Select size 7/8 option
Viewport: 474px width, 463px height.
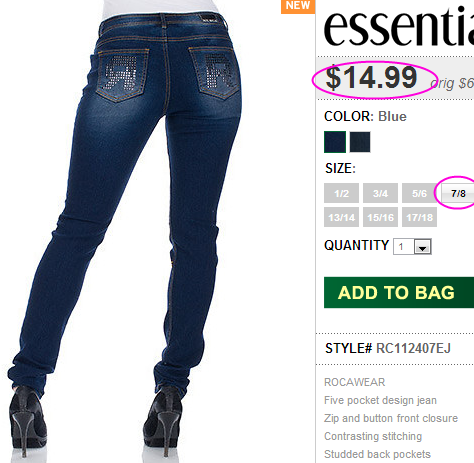coord(458,193)
